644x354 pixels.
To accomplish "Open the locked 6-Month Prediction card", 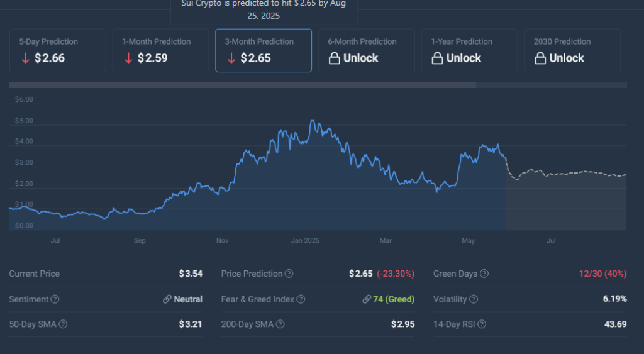I will (x=367, y=50).
